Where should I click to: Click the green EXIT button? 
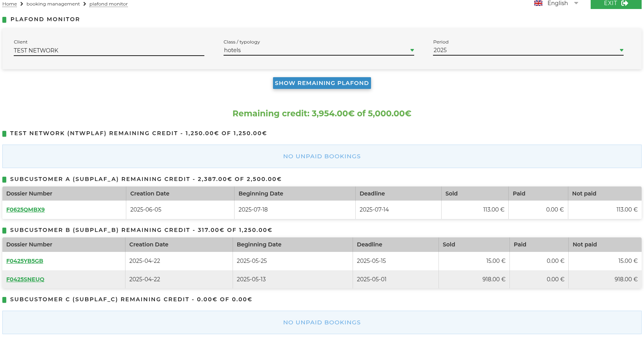point(616,4)
